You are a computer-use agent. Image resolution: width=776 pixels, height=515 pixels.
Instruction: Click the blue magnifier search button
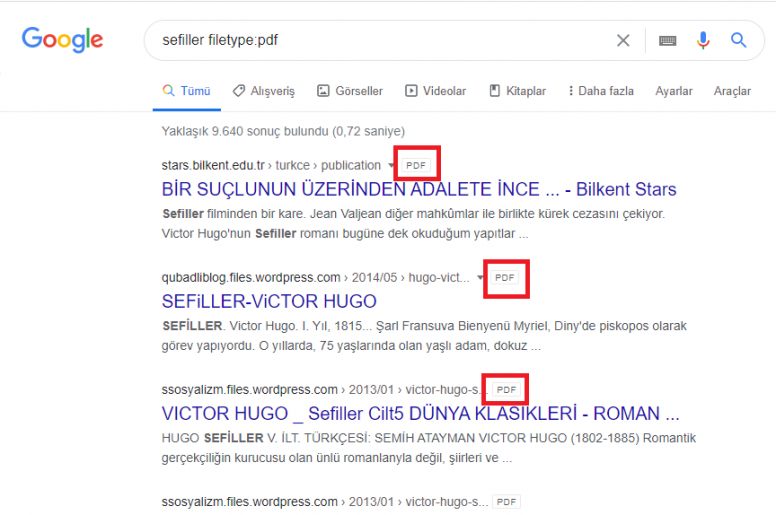[739, 41]
